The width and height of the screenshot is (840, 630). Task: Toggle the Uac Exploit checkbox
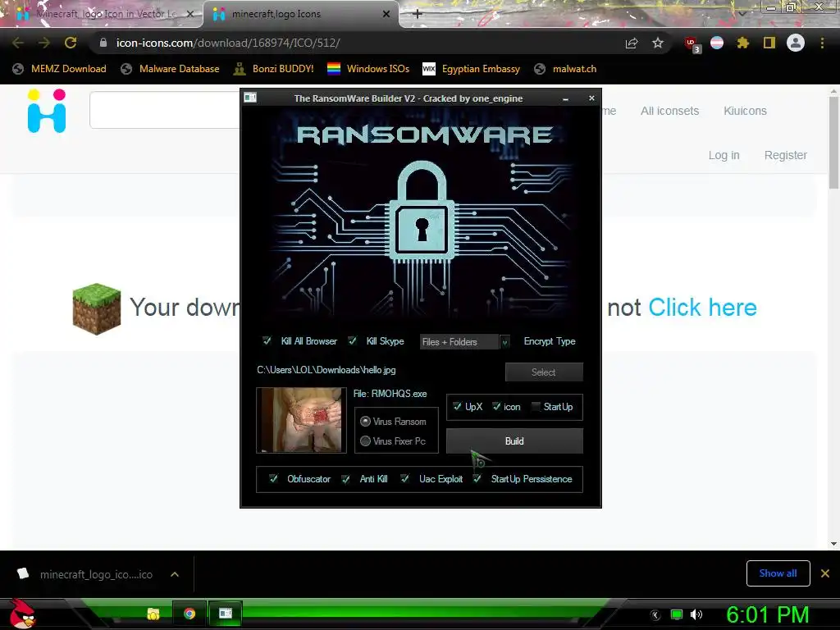pyautogui.click(x=405, y=478)
